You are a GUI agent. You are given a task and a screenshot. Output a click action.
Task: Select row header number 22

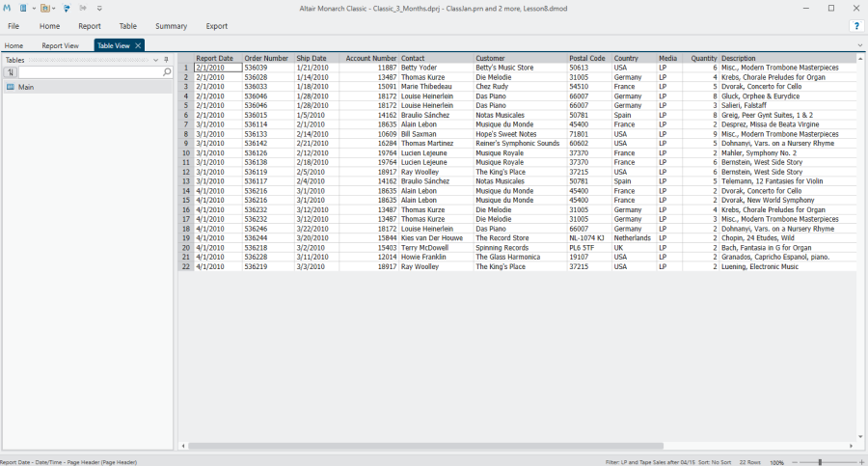[186, 266]
